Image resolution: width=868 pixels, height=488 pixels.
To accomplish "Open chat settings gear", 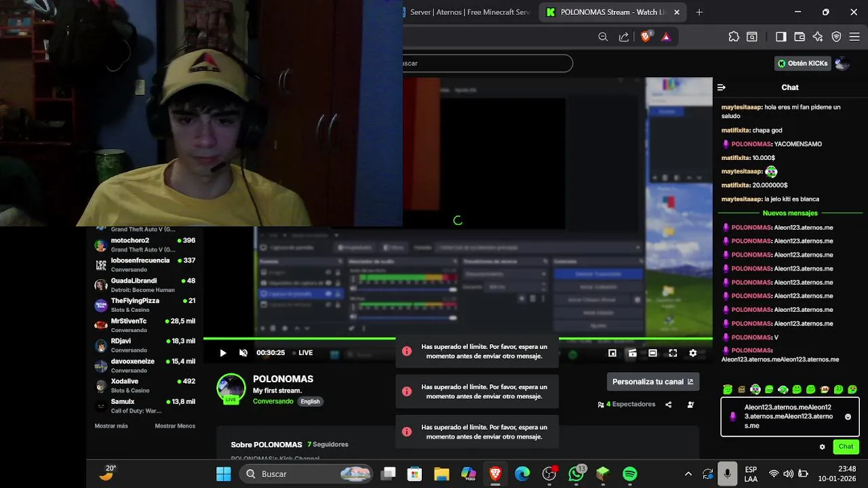I will tap(823, 447).
